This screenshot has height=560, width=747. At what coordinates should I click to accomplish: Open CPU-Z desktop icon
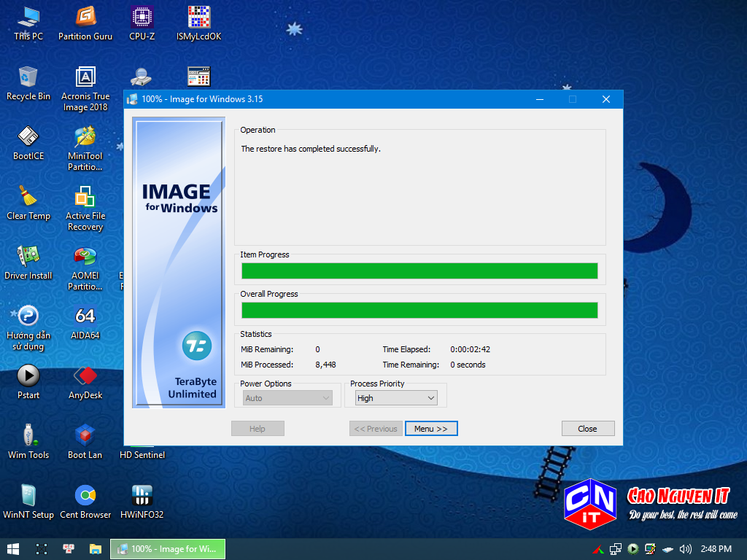click(142, 24)
